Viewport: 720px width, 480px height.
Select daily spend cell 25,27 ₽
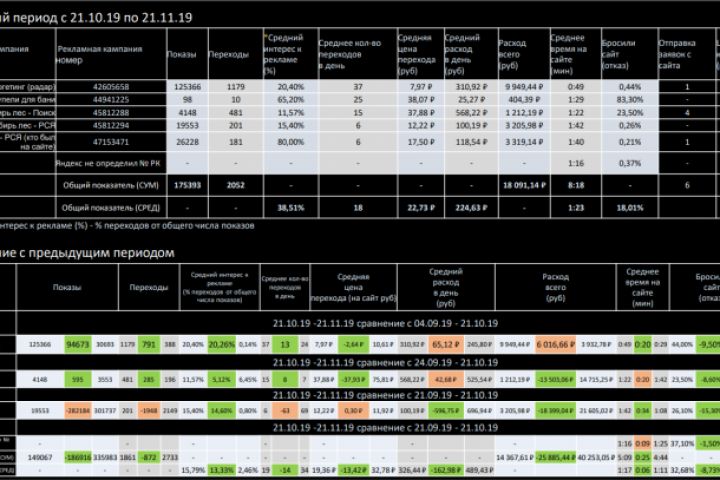coord(471,100)
